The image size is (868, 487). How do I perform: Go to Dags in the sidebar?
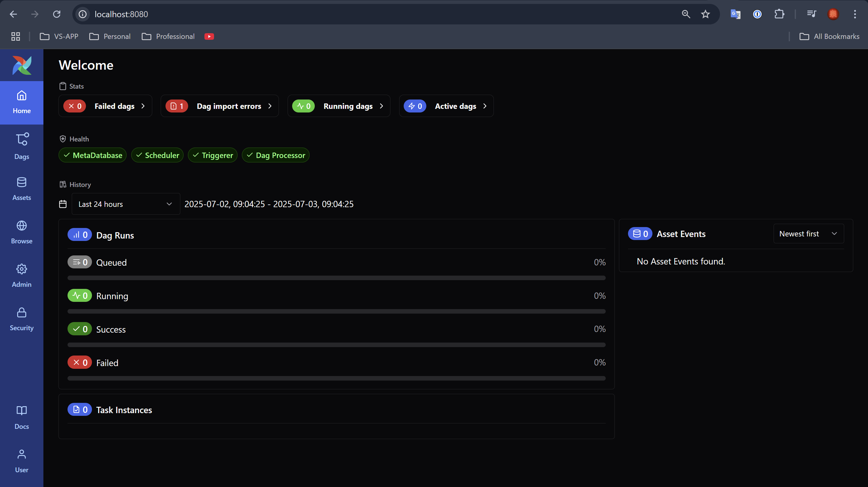coord(22,146)
